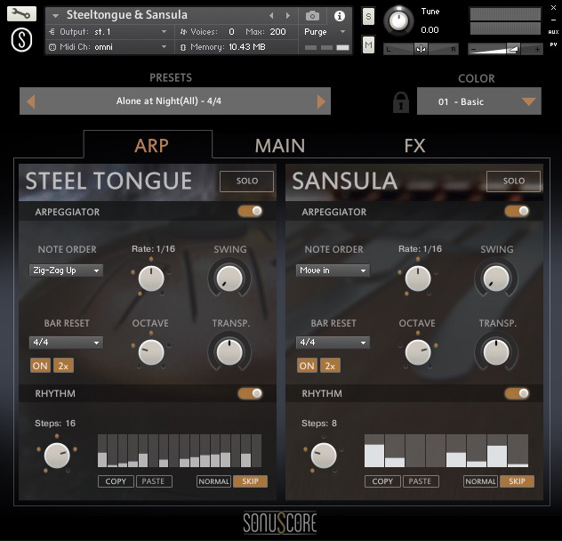Solo the Steel Tongue instrument
562x541 pixels.
pos(247,181)
